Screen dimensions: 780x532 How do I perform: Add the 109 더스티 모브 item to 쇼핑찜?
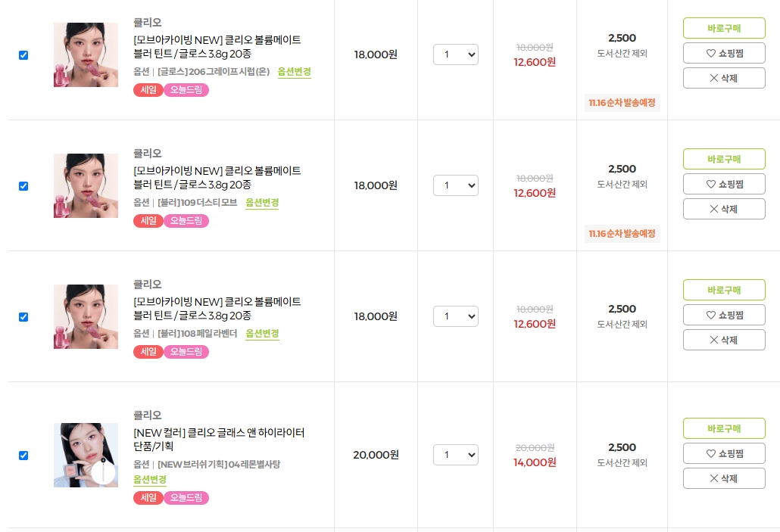tap(724, 184)
